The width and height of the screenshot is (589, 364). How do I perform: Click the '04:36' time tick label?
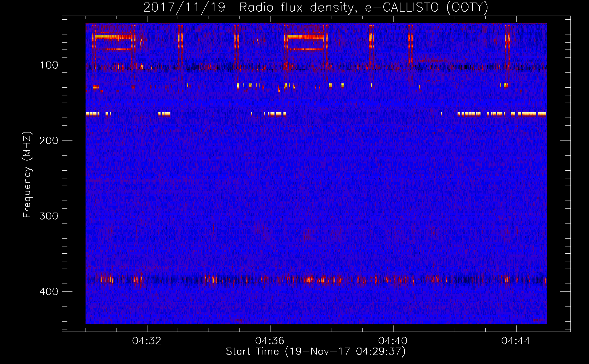pyautogui.click(x=270, y=341)
